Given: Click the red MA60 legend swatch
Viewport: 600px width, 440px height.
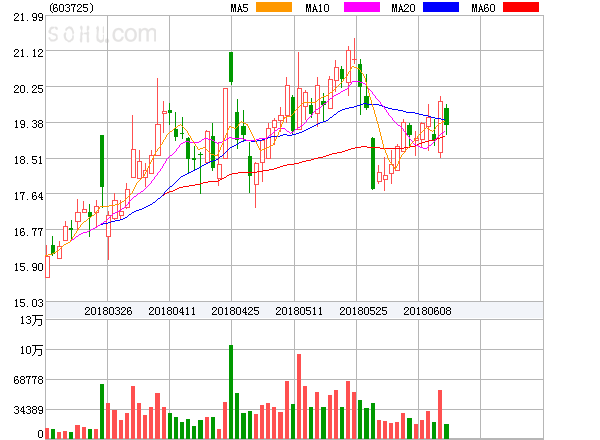Looking at the screenshot, I should coord(521,7).
